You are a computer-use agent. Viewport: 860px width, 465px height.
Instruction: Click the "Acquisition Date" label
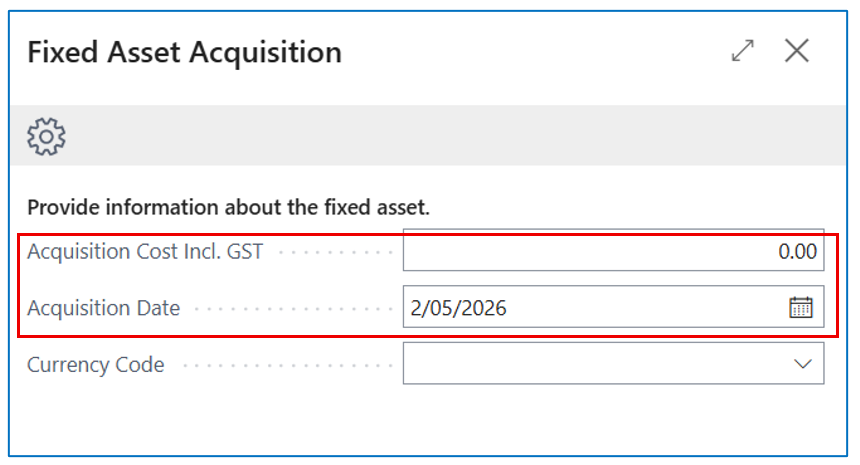click(104, 308)
